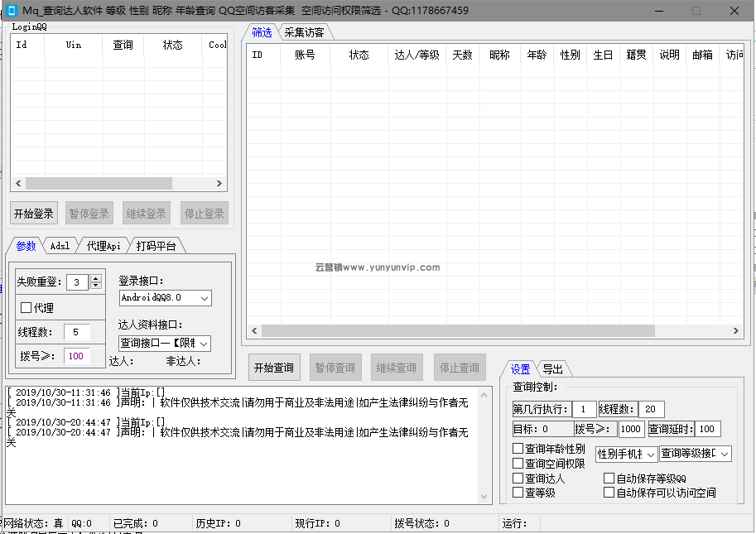756x534 pixels.
Task: Click the 停止登录 button
Action: (204, 214)
